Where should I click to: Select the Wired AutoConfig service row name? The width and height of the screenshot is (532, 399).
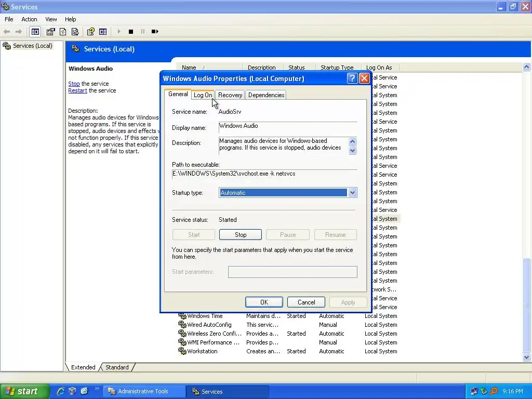209,325
